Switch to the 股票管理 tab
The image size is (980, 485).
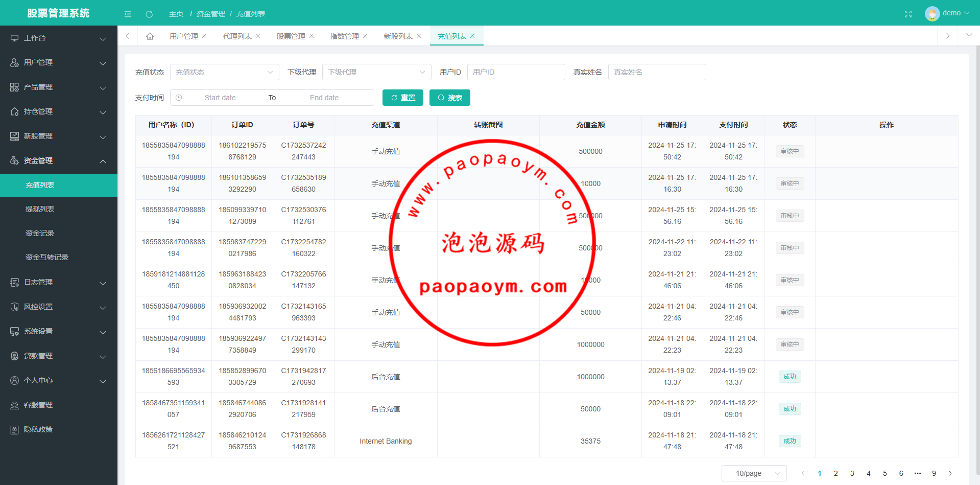click(291, 36)
